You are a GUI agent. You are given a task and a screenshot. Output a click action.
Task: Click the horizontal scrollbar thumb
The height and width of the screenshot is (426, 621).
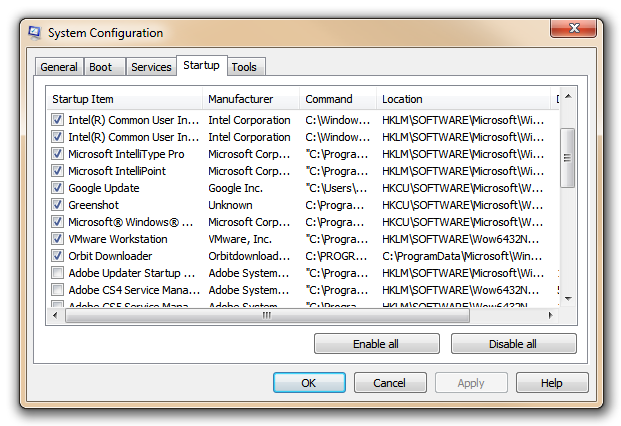coord(267,316)
